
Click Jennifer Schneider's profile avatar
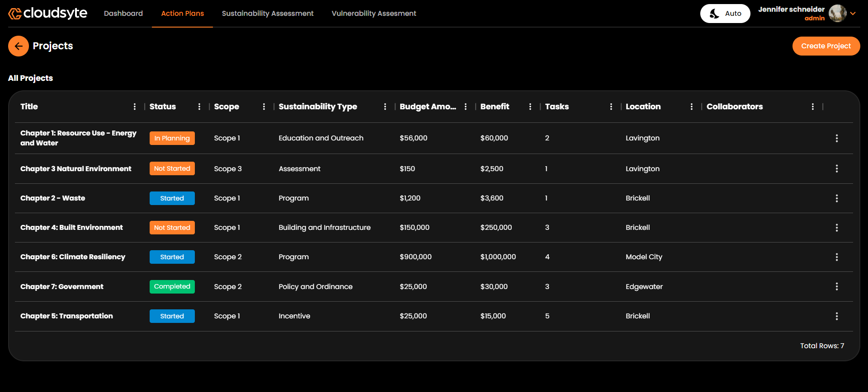pyautogui.click(x=837, y=14)
